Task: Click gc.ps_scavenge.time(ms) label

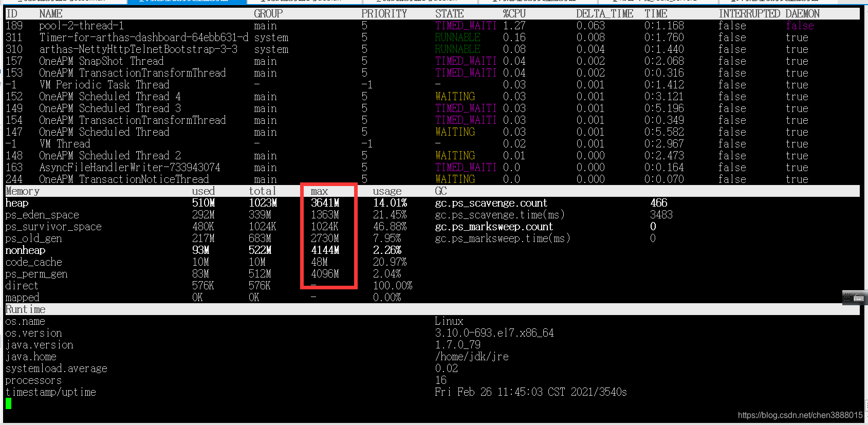Action: 500,215
